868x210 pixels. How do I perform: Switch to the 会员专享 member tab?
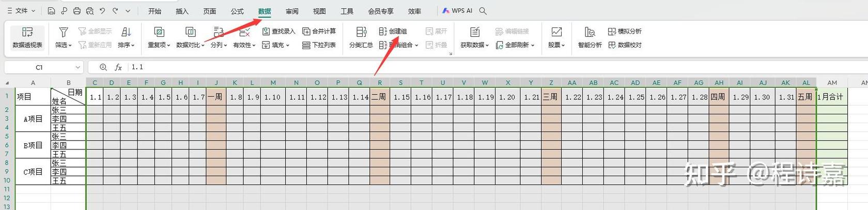click(x=381, y=11)
